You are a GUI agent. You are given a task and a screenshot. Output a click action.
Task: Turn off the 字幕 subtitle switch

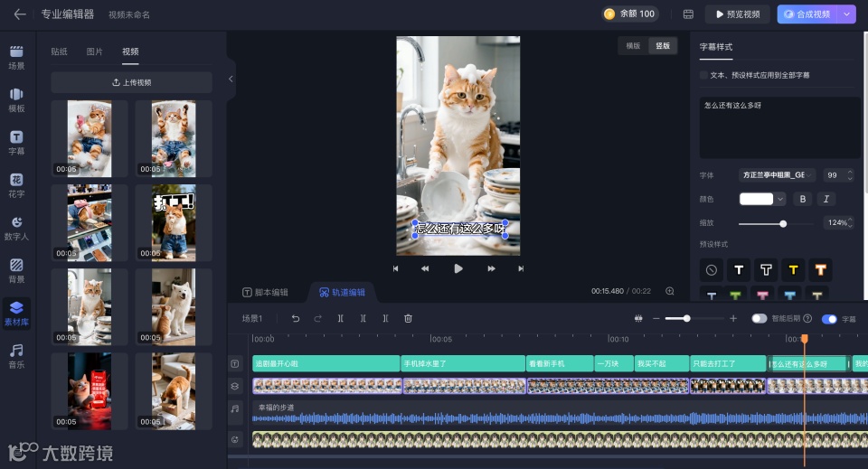[x=828, y=318]
